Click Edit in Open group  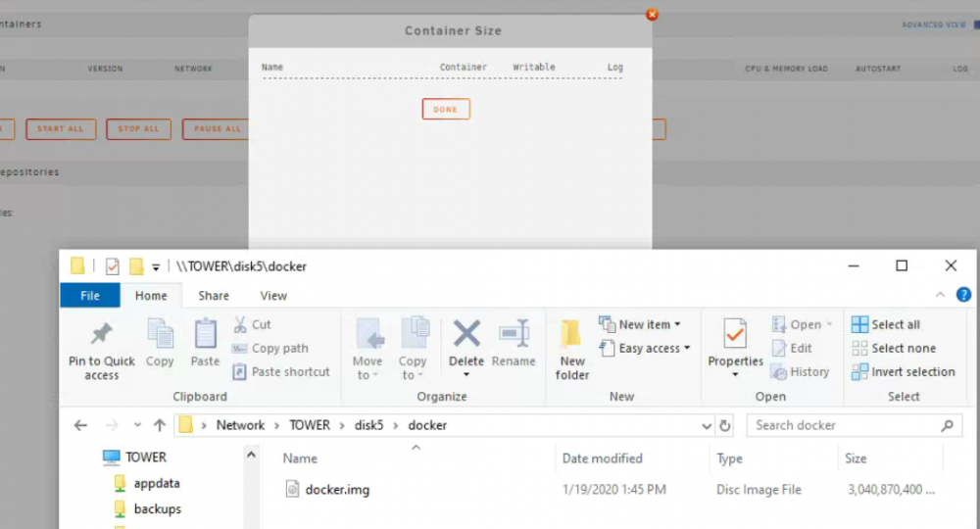792,349
